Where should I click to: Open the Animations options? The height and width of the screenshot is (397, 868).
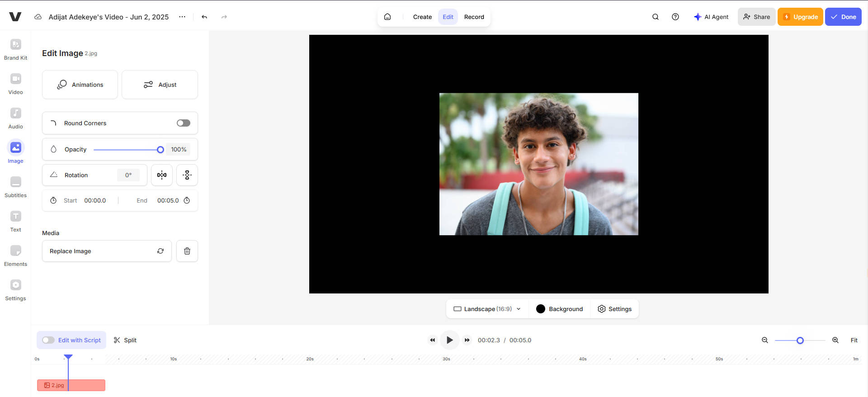click(80, 85)
